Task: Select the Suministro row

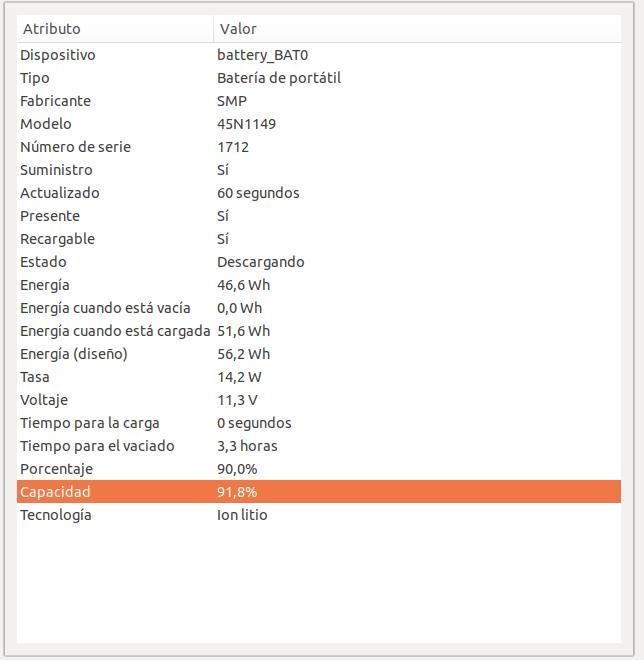Action: 319,170
